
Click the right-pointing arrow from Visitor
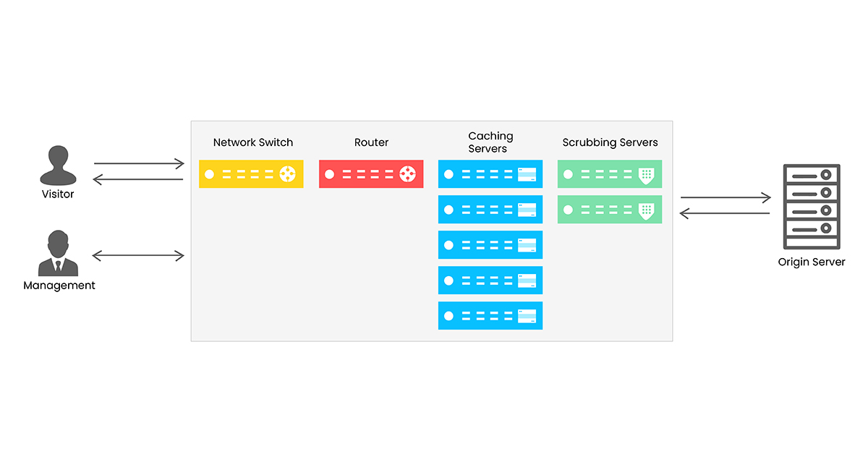pyautogui.click(x=139, y=164)
